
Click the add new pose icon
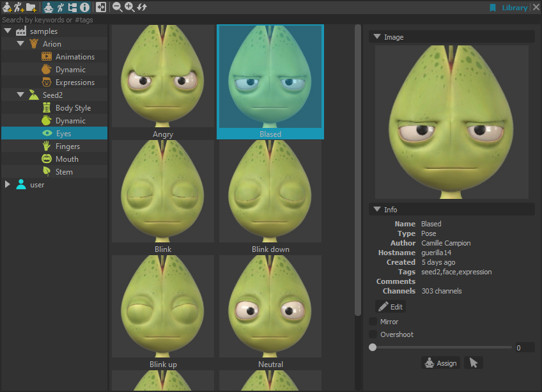pos(7,8)
